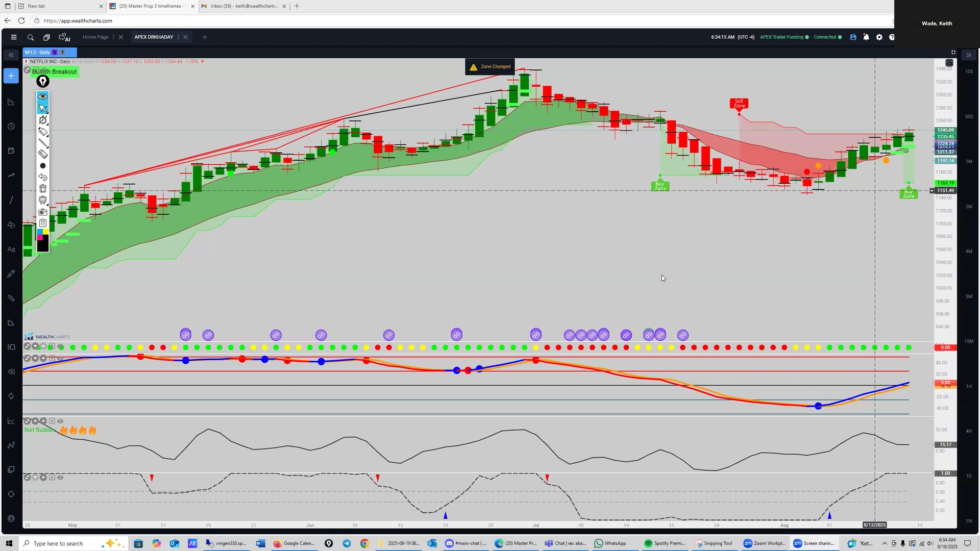The image size is (980, 551).
Task: Toggle eye on oscillator indicator panel
Action: pyautogui.click(x=60, y=359)
